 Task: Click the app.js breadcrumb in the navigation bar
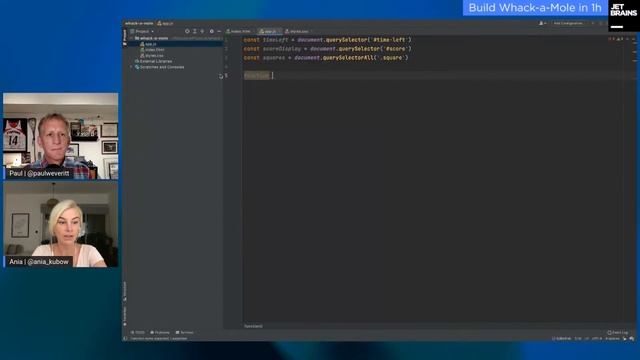pyautogui.click(x=165, y=23)
